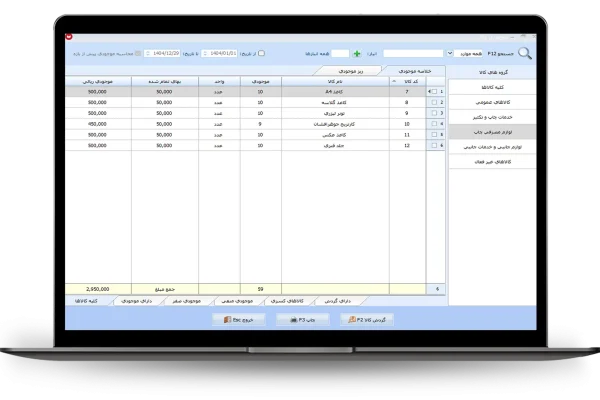
Task: Click the 'موجودی' quantity column header
Action: (261, 82)
